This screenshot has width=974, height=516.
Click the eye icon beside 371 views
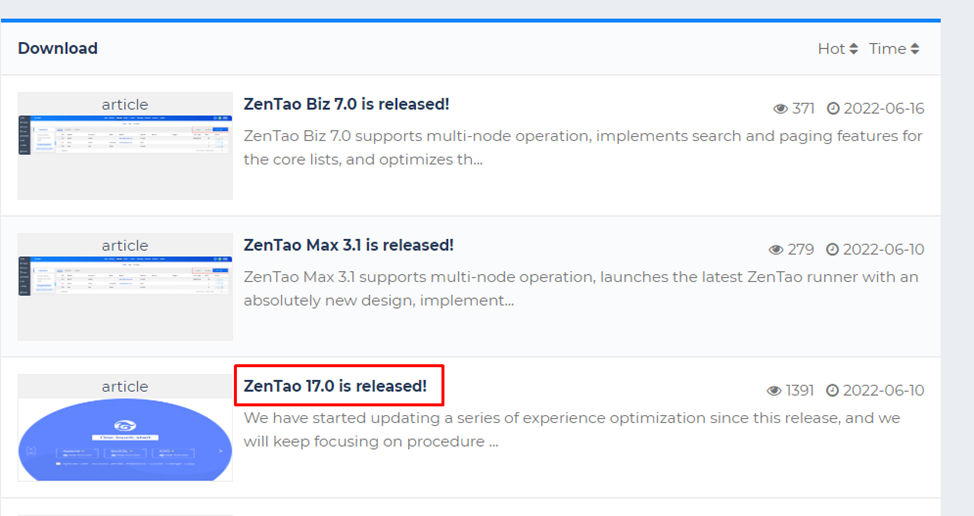click(x=780, y=109)
